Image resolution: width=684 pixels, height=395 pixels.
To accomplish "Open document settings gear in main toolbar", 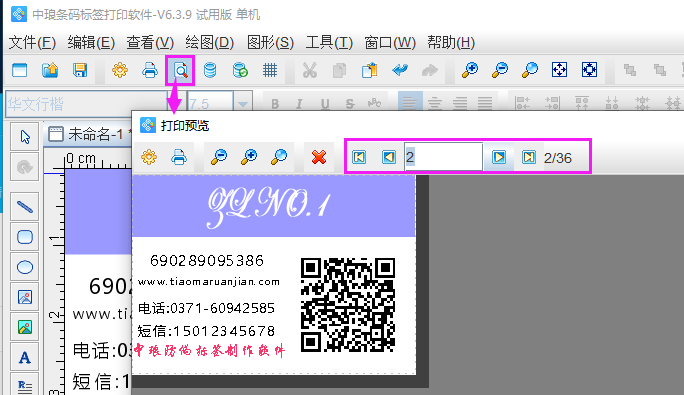I will coord(120,70).
